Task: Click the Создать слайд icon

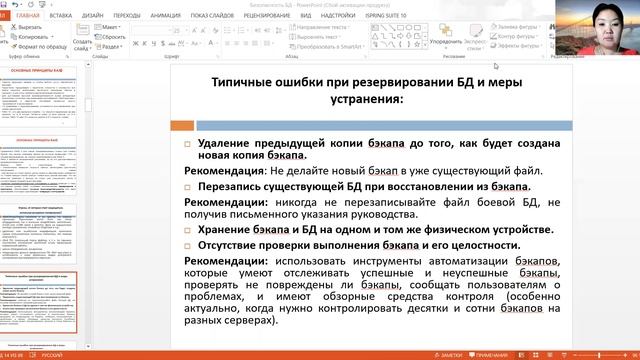Action: click(x=82, y=31)
